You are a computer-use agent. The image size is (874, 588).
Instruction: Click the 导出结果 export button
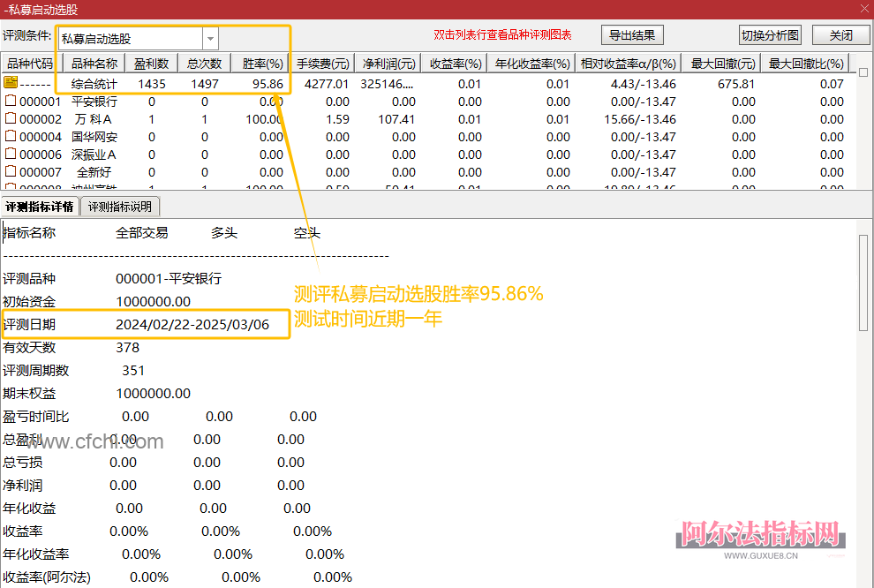click(x=632, y=34)
